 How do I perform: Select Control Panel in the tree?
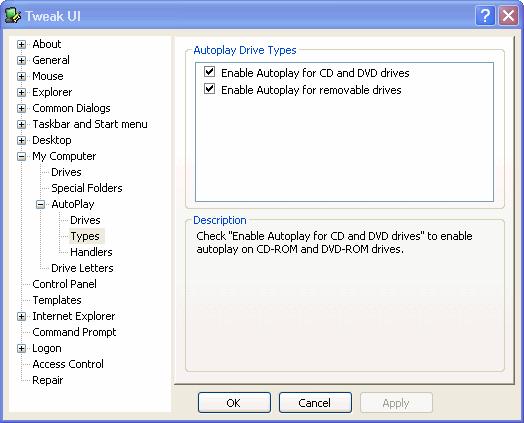point(64,284)
